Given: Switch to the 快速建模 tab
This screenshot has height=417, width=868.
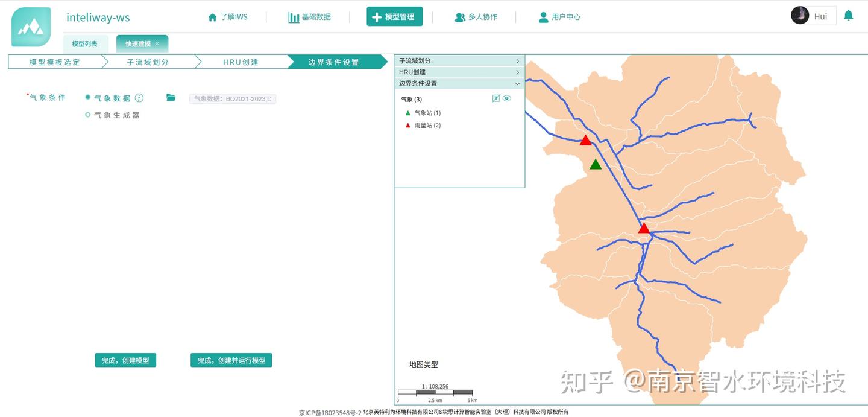Looking at the screenshot, I should pyautogui.click(x=138, y=44).
